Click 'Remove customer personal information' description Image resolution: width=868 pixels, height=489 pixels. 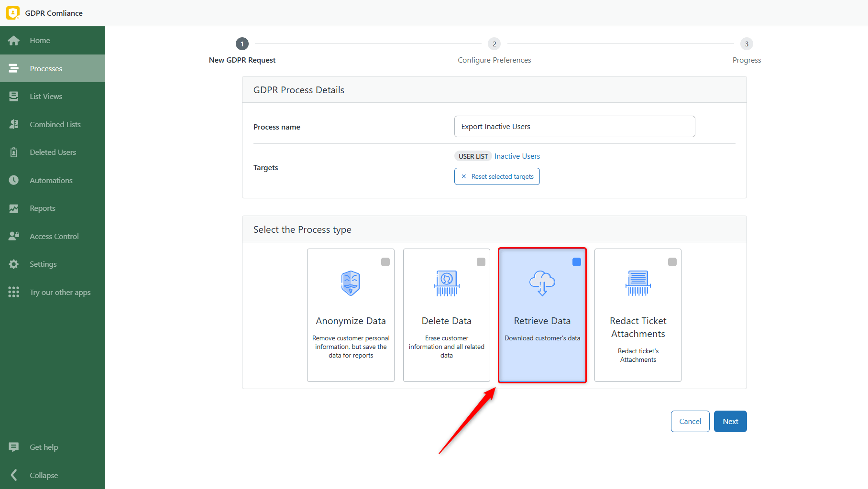point(351,347)
